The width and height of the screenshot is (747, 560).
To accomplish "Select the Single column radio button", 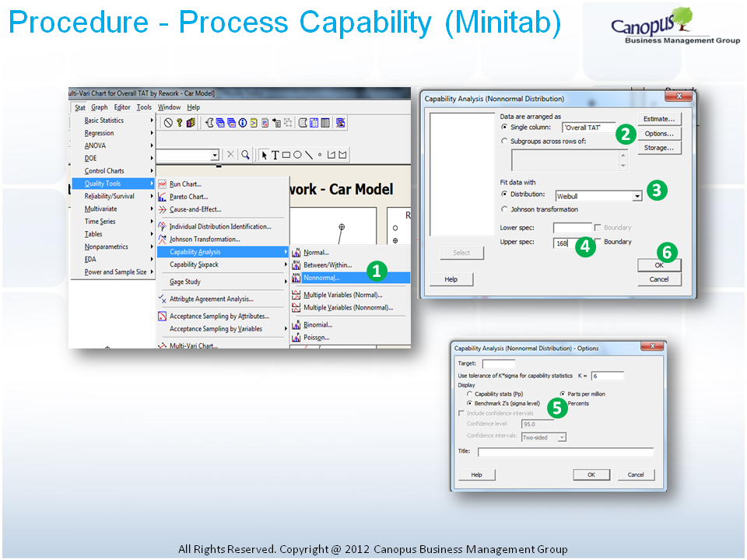I will pyautogui.click(x=504, y=127).
